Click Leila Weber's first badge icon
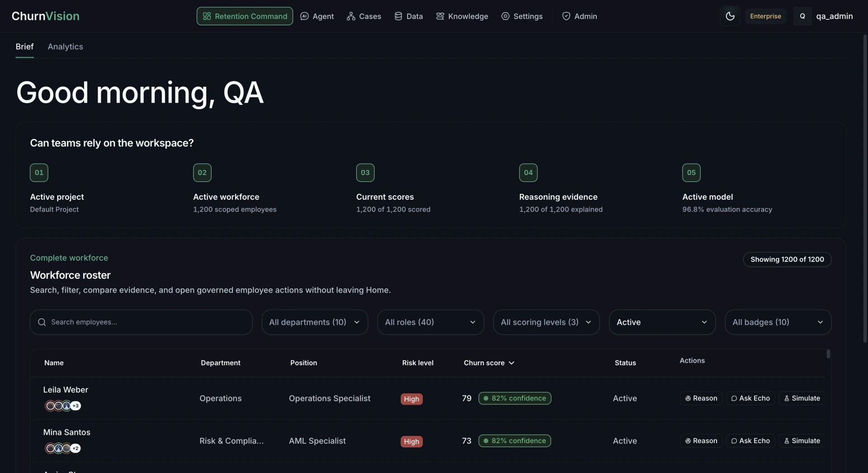 coord(50,406)
